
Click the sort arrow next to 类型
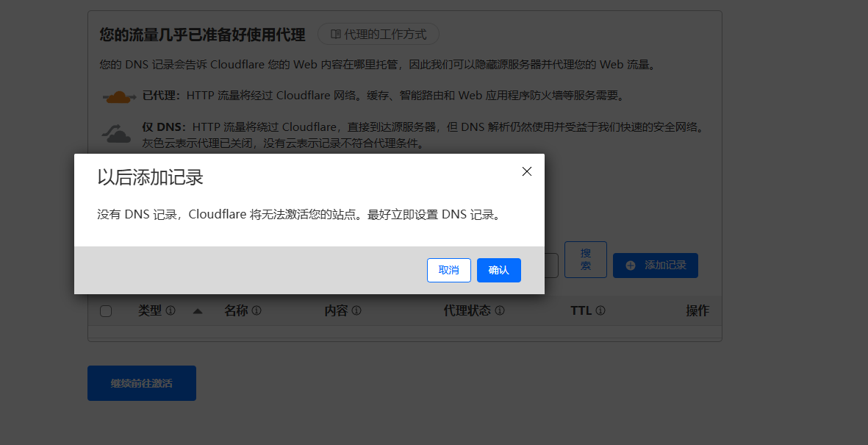tap(198, 311)
